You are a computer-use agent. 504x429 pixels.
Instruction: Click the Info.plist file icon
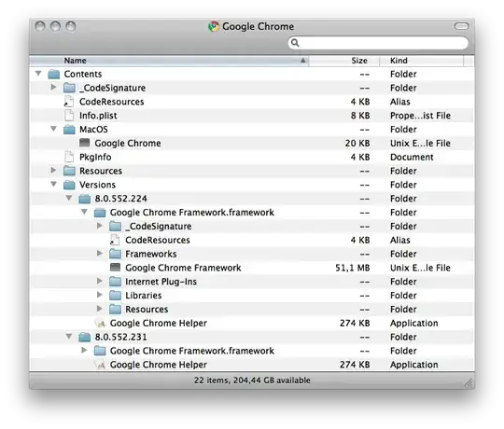[x=69, y=116]
